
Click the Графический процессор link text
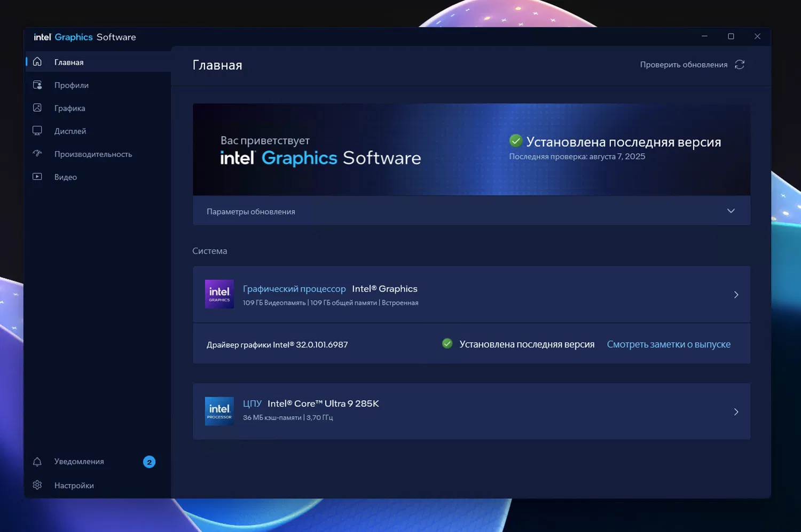294,289
